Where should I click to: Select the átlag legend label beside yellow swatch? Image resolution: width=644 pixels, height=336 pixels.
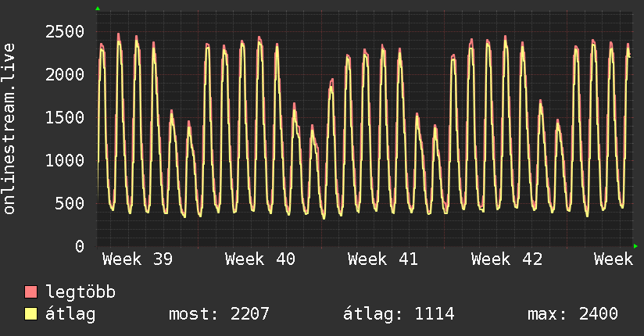(x=70, y=314)
